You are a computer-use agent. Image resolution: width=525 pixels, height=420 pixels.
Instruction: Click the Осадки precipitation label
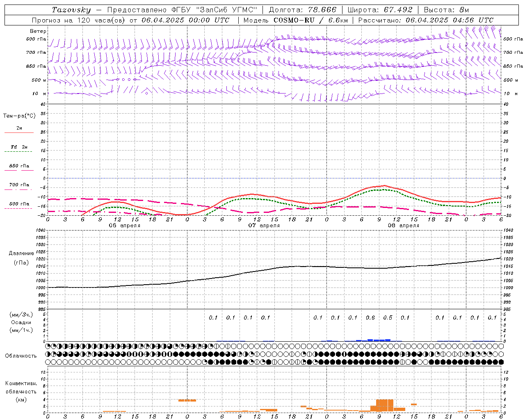click(x=21, y=322)
